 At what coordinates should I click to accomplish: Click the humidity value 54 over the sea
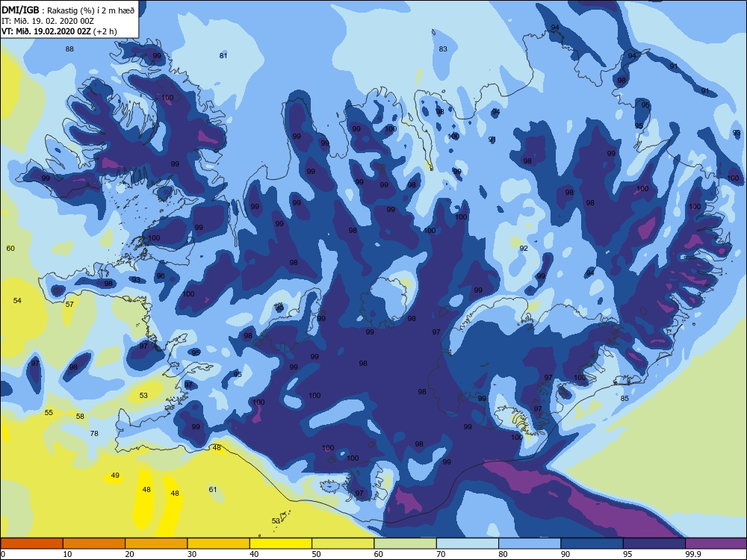[x=17, y=300]
